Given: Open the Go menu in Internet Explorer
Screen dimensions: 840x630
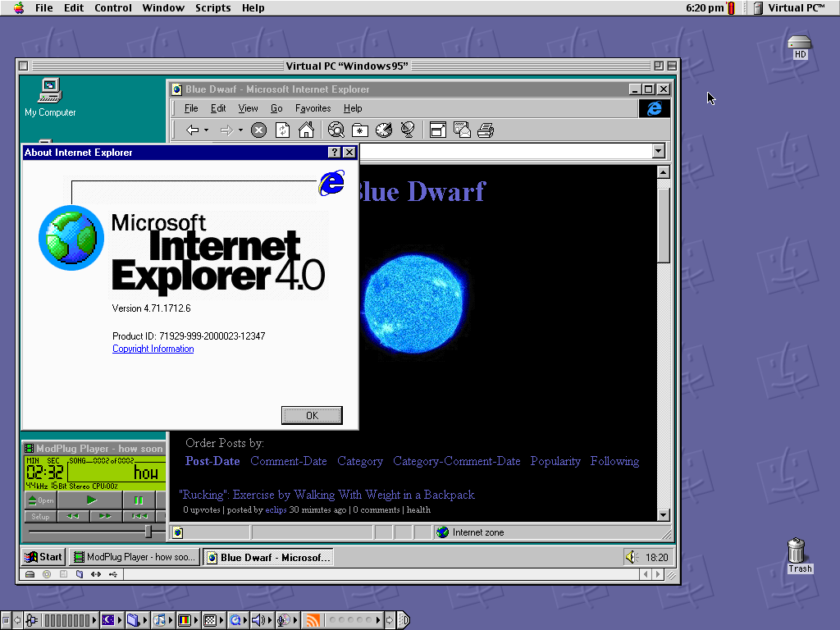Looking at the screenshot, I should click(x=276, y=108).
